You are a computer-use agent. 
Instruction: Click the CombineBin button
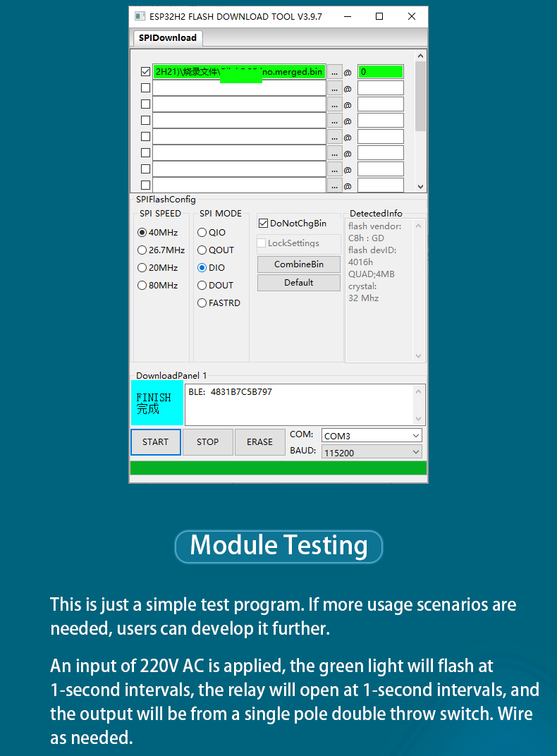pyautogui.click(x=299, y=264)
